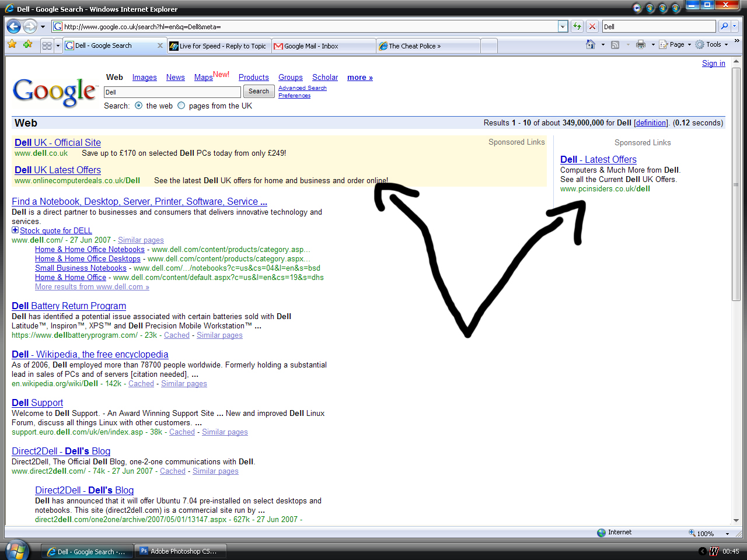Open the search provider options dropdown
The width and height of the screenshot is (747, 560).
pyautogui.click(x=735, y=26)
